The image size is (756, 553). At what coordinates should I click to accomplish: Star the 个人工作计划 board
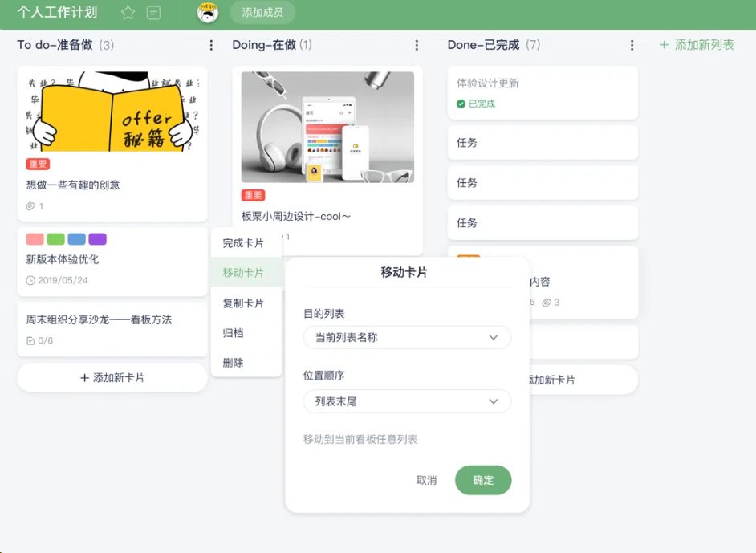tap(128, 13)
